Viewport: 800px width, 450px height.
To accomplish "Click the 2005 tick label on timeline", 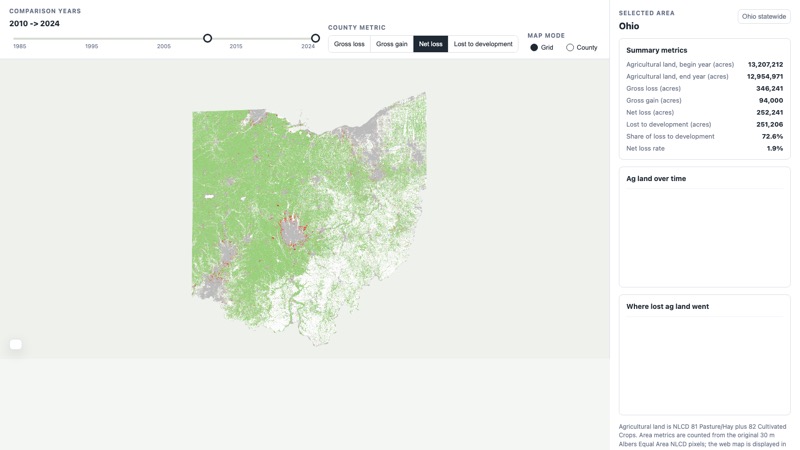I will pyautogui.click(x=164, y=46).
